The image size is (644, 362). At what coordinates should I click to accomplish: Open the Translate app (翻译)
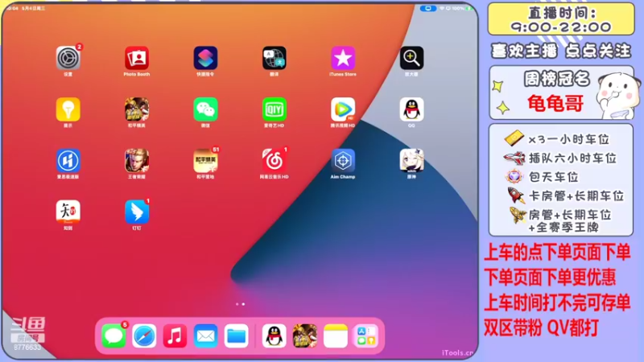click(275, 58)
